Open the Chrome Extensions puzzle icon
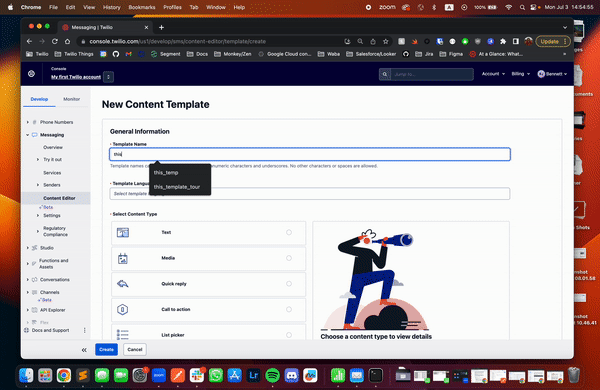The image size is (600, 390). click(x=503, y=41)
